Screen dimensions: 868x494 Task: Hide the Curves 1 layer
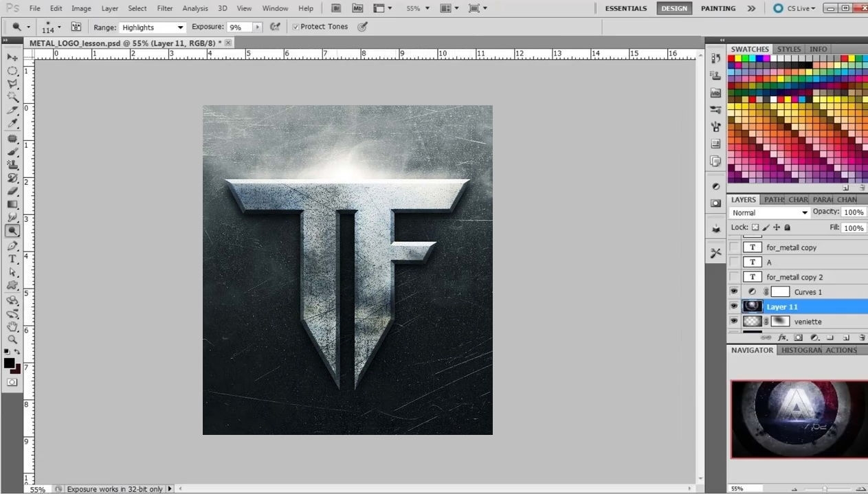(734, 292)
